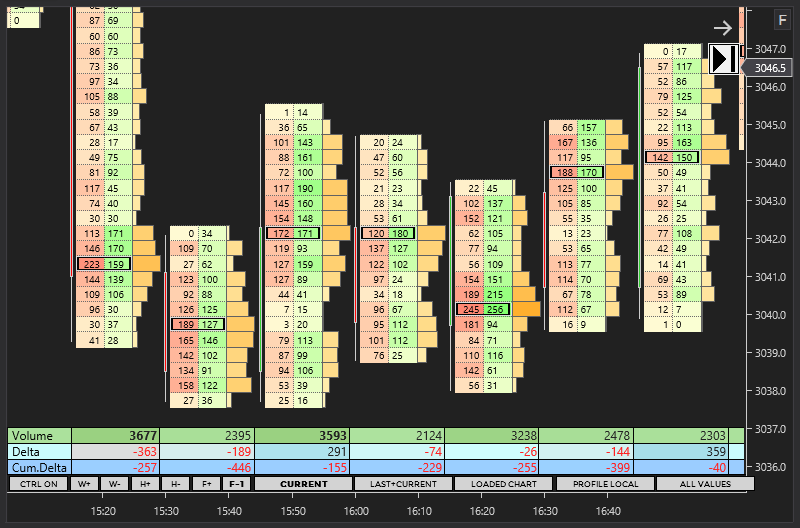Click the ALL VALUES button
The height and width of the screenshot is (528, 800).
[704, 484]
